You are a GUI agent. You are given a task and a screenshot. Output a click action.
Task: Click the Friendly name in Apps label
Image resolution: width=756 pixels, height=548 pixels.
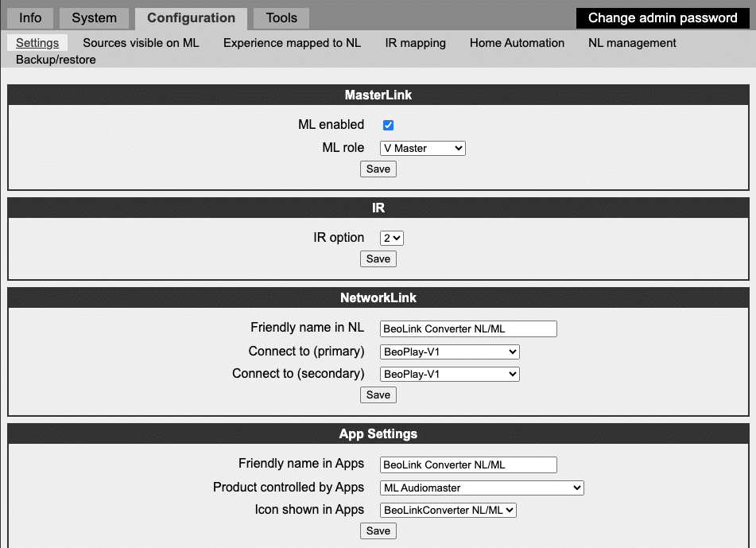300,464
